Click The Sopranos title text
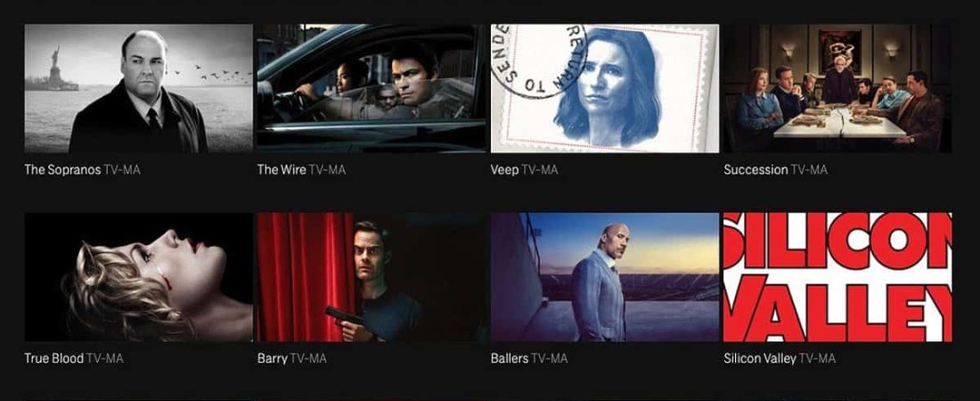Screen dimensions: 980x401 [62, 169]
